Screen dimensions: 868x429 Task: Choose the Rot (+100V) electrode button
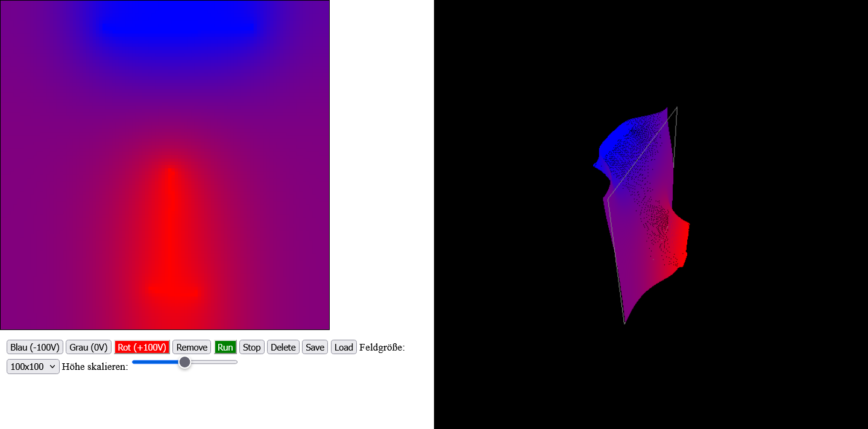tap(142, 347)
